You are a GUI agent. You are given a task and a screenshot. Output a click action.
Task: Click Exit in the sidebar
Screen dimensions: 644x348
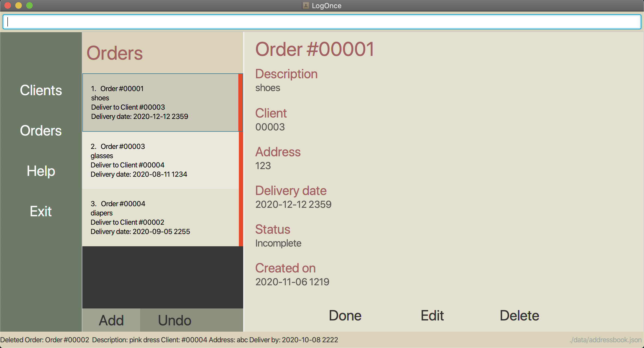tap(41, 211)
